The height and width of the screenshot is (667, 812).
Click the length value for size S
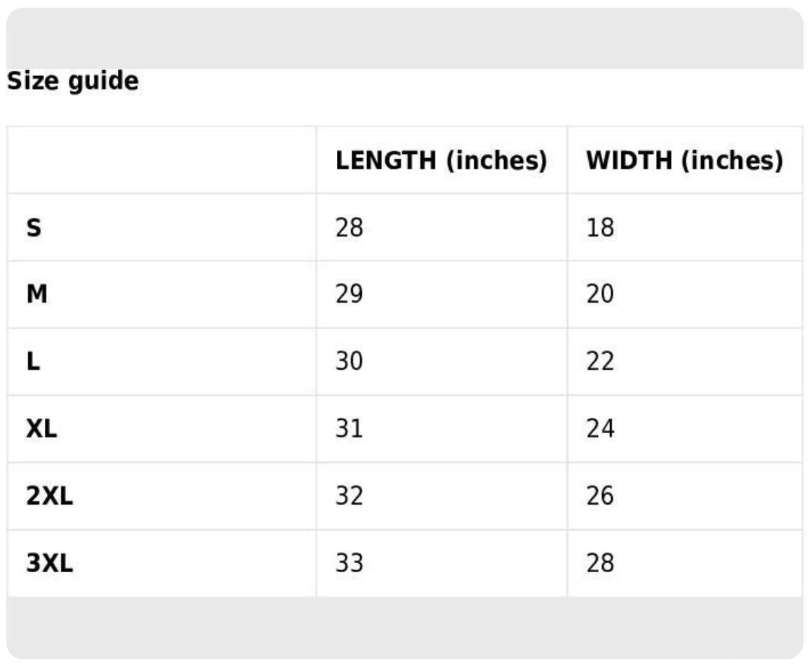click(350, 228)
